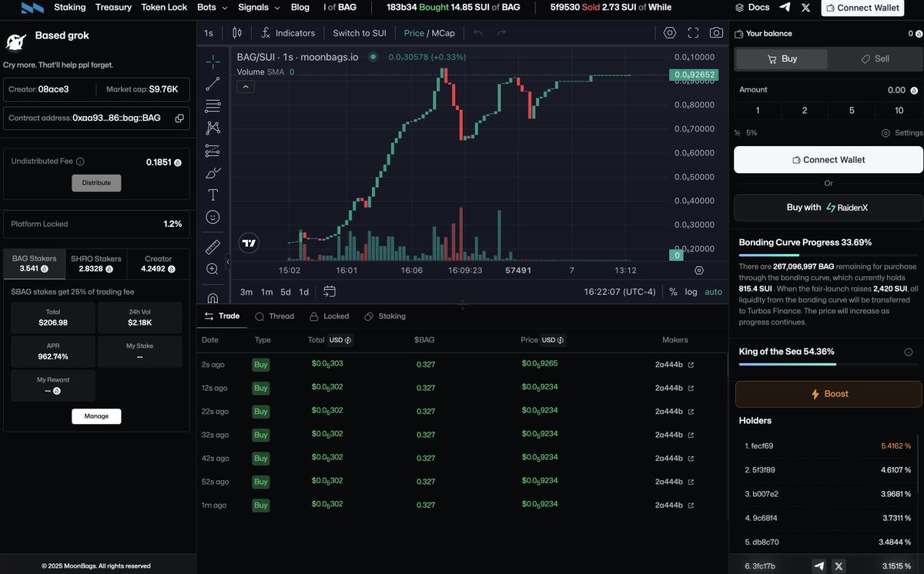This screenshot has width=924, height=574.
Task: Open chart settings hexagon icon
Action: pyautogui.click(x=670, y=33)
